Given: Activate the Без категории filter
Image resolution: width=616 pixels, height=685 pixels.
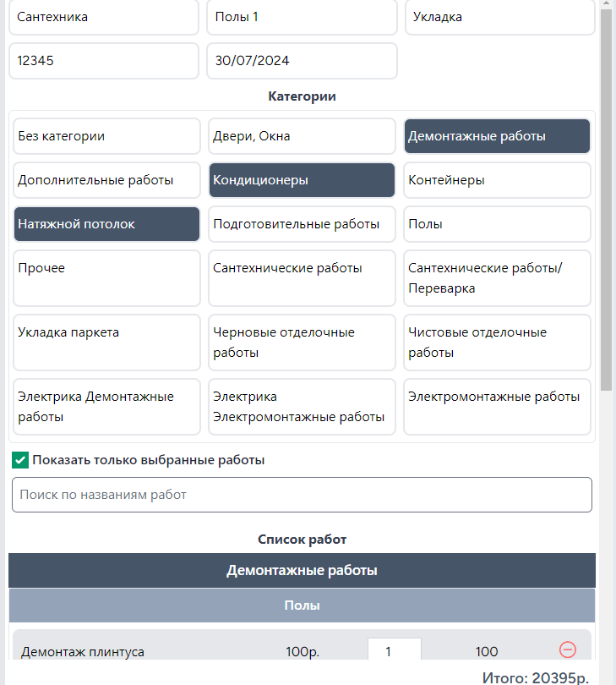Looking at the screenshot, I should point(106,136).
